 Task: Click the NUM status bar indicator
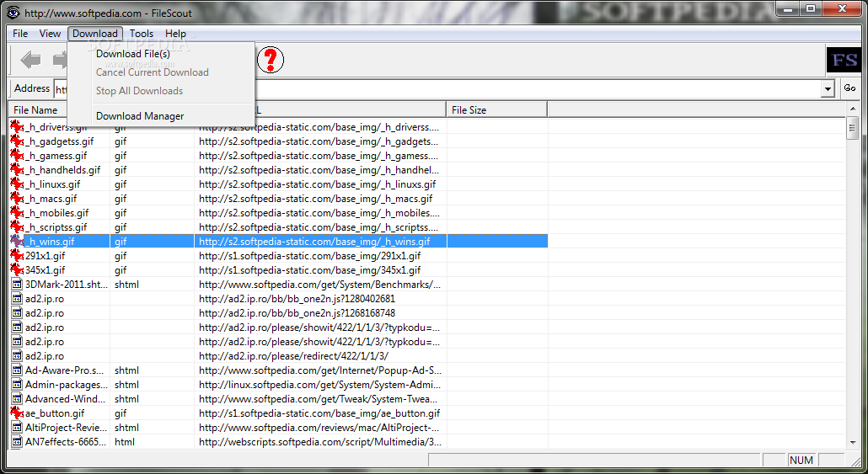click(x=801, y=461)
